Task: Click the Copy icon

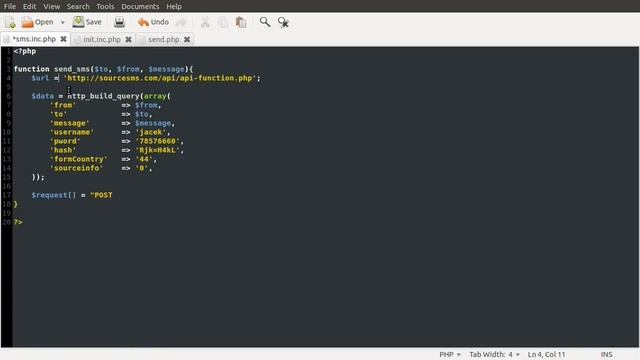Action: pyautogui.click(x=223, y=22)
